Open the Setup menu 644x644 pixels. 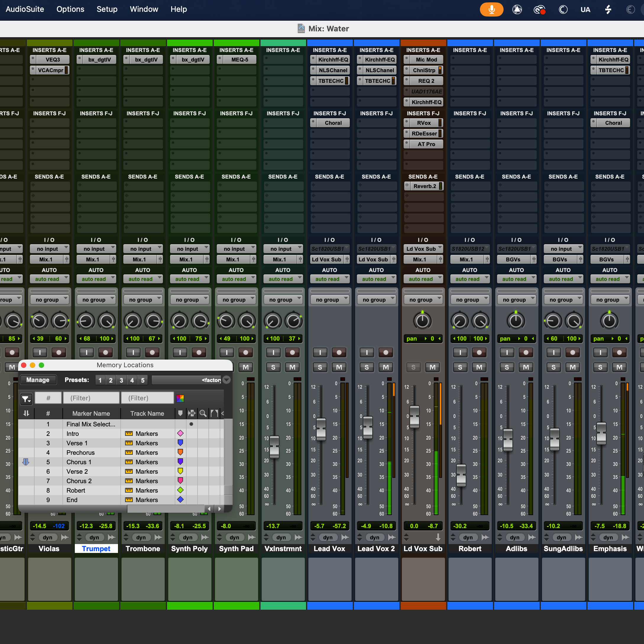coord(107,9)
